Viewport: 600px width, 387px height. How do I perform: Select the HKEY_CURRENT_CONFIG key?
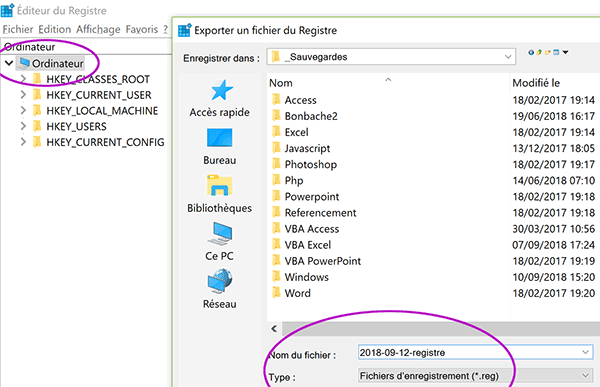coord(105,142)
